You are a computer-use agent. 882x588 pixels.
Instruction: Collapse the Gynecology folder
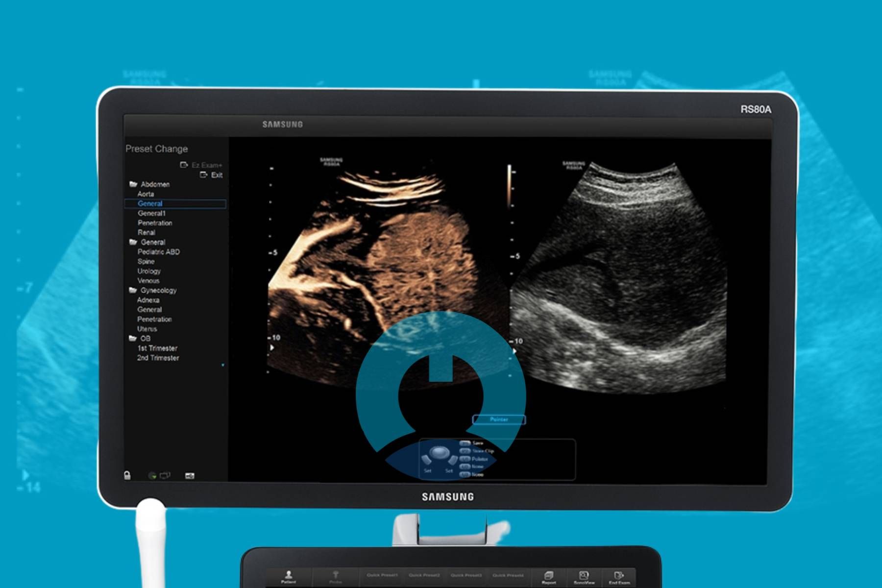pyautogui.click(x=133, y=290)
